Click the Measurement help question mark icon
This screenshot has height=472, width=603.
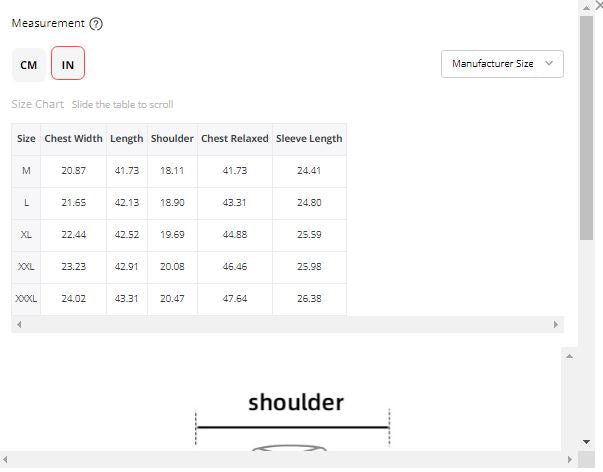(x=96, y=24)
